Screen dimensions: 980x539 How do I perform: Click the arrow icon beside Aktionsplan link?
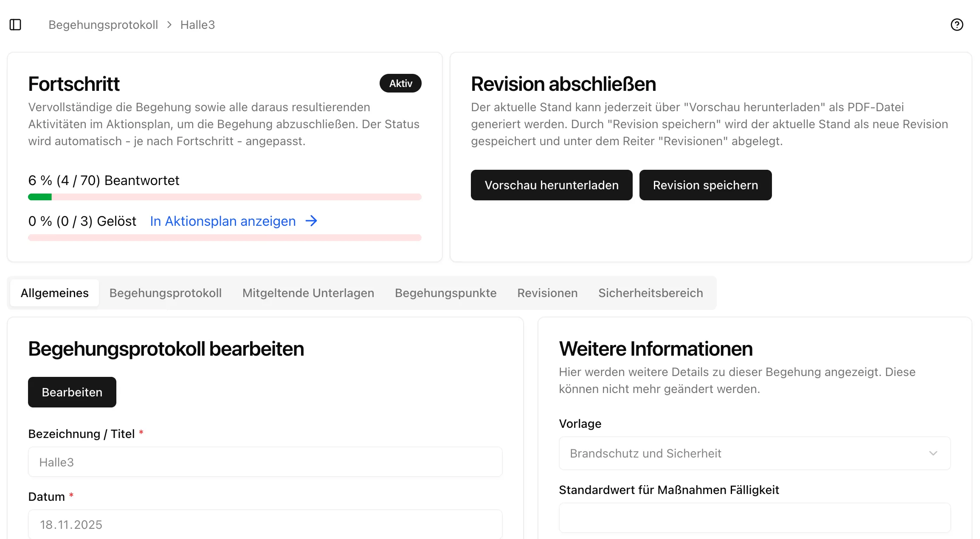coord(311,221)
